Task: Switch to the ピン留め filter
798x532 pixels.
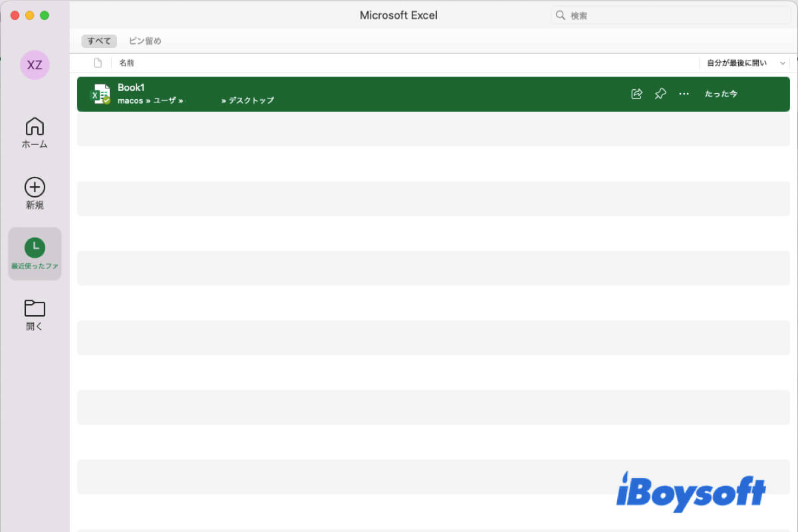Action: click(144, 41)
